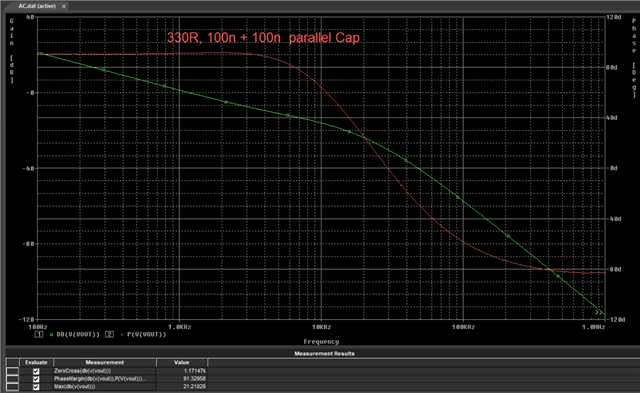Viewport: 640px width, 393px height.
Task: Click the row selector beside PhaseMargin
Action: (x=12, y=379)
